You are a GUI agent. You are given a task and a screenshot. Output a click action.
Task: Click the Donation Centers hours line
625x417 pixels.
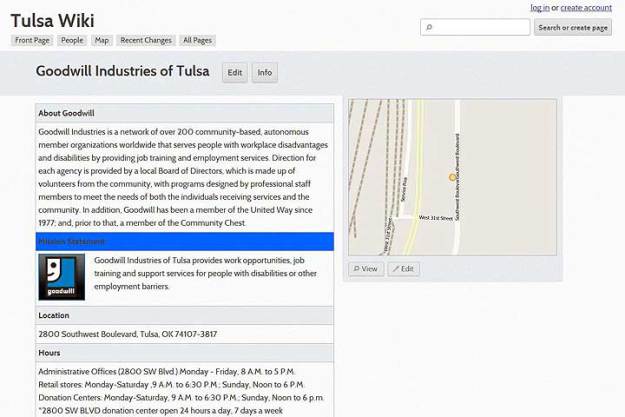(181, 397)
